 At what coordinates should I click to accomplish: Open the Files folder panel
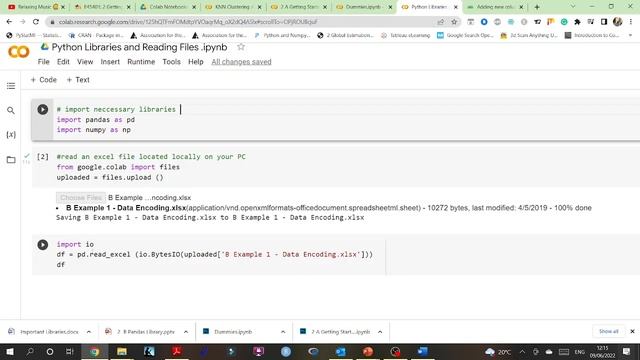(x=11, y=160)
